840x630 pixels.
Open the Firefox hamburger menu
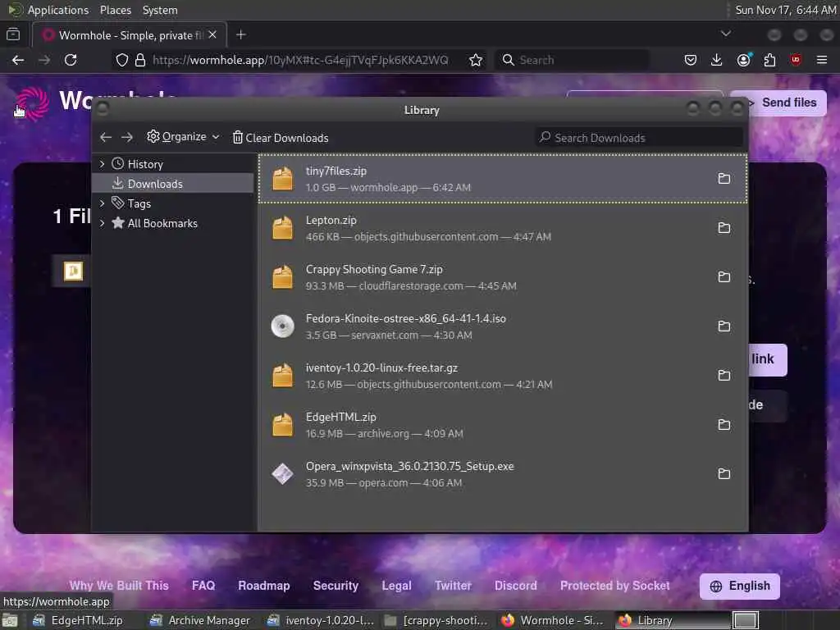(822, 60)
